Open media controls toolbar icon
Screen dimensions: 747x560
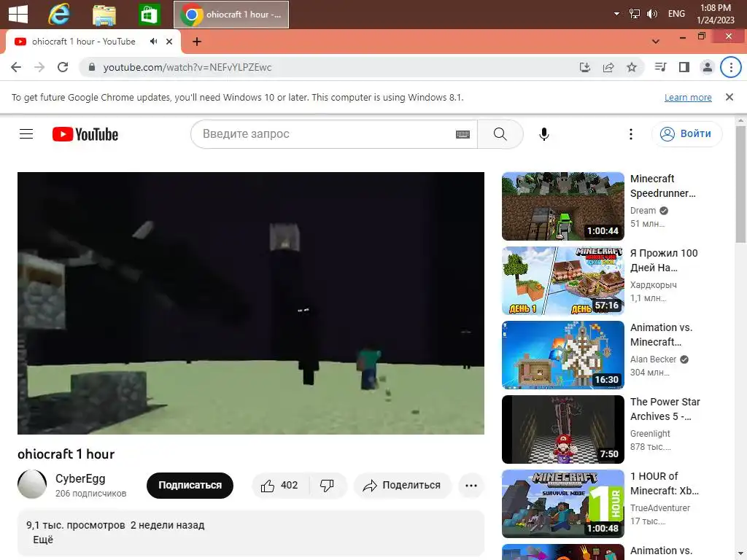660,67
